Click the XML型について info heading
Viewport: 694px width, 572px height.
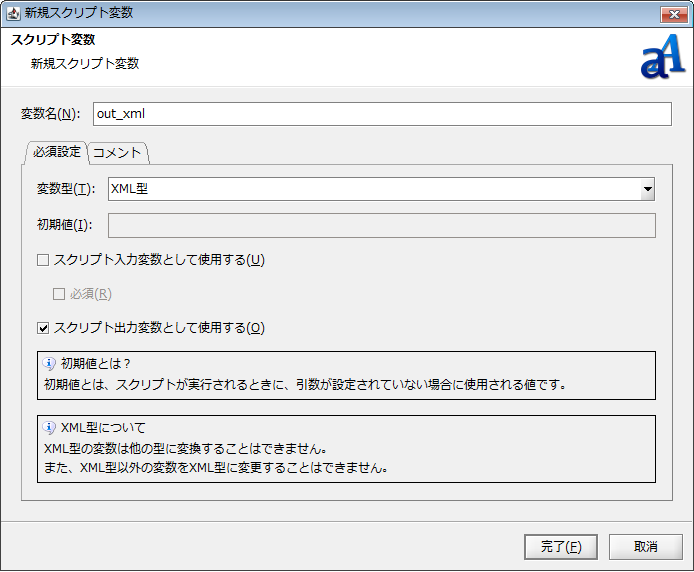pos(103,428)
